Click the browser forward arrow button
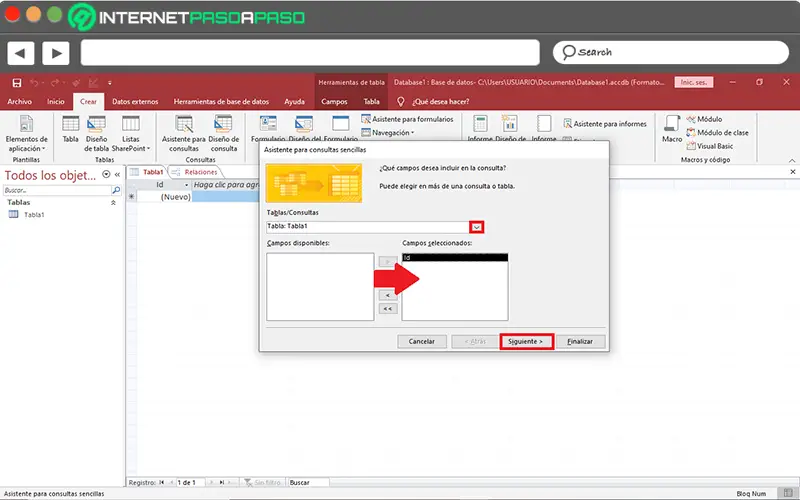The width and height of the screenshot is (800, 500). pyautogui.click(x=56, y=53)
